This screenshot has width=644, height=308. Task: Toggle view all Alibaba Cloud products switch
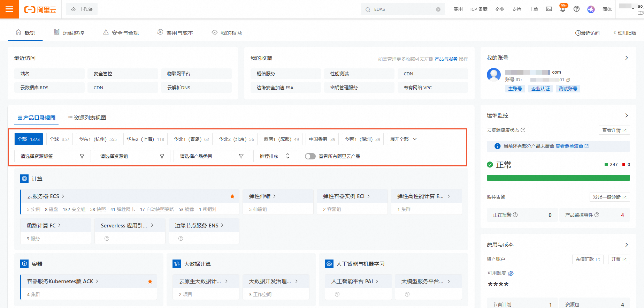(x=310, y=156)
